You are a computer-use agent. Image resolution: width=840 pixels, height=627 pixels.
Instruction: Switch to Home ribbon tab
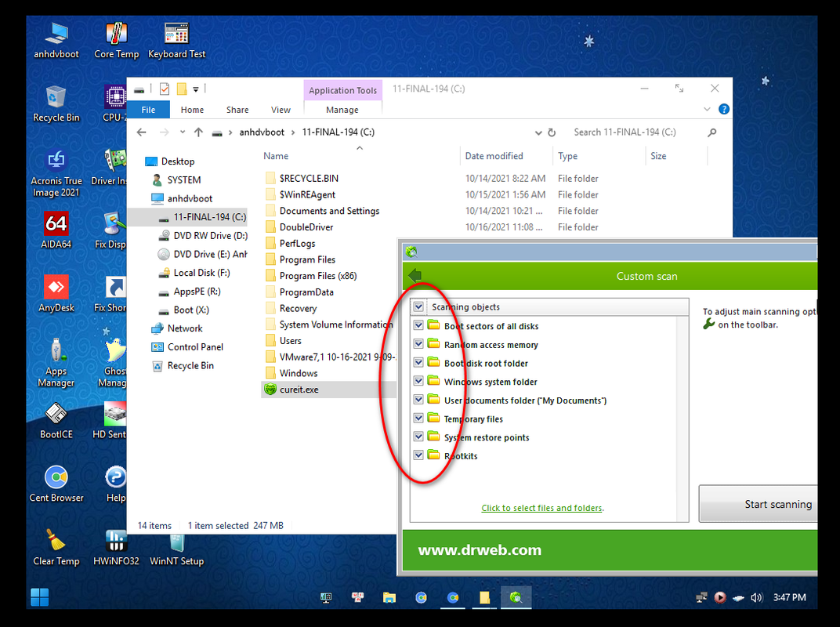click(x=192, y=110)
